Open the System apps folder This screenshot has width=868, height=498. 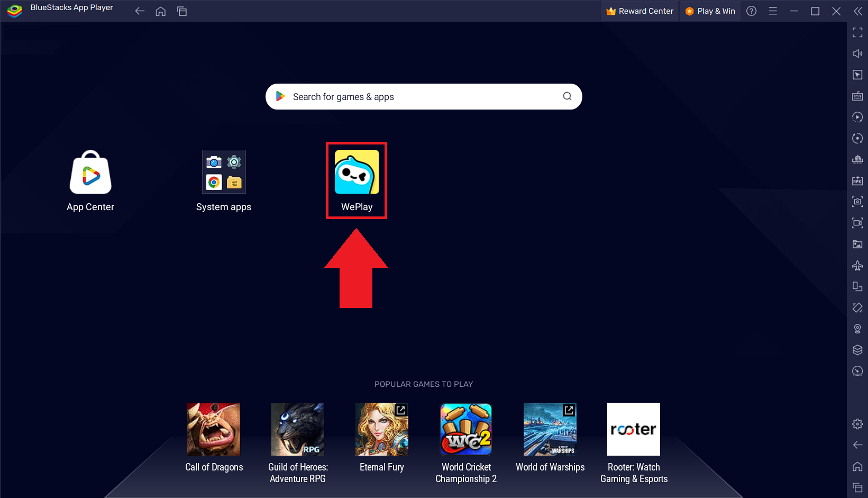(x=223, y=171)
